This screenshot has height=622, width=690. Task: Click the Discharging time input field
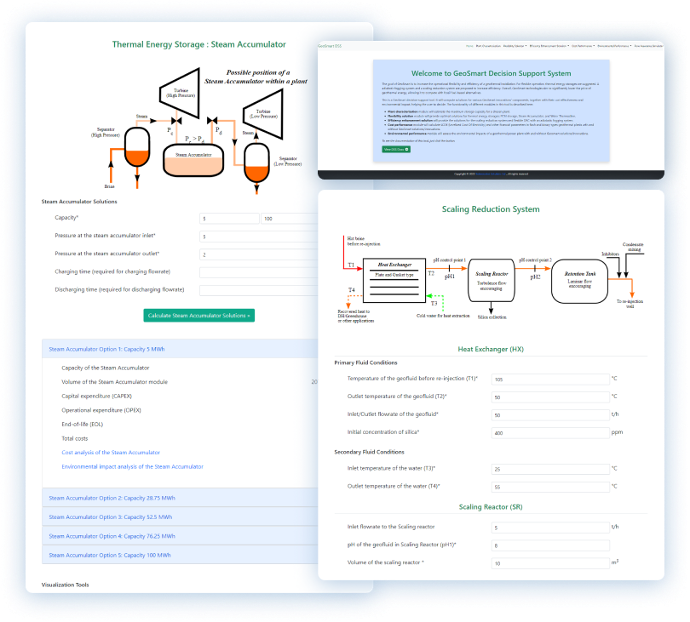[258, 291]
